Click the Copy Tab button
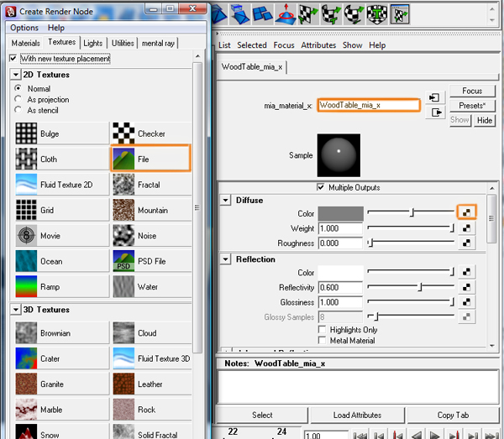Screen dimensions: 504x439 [453, 415]
